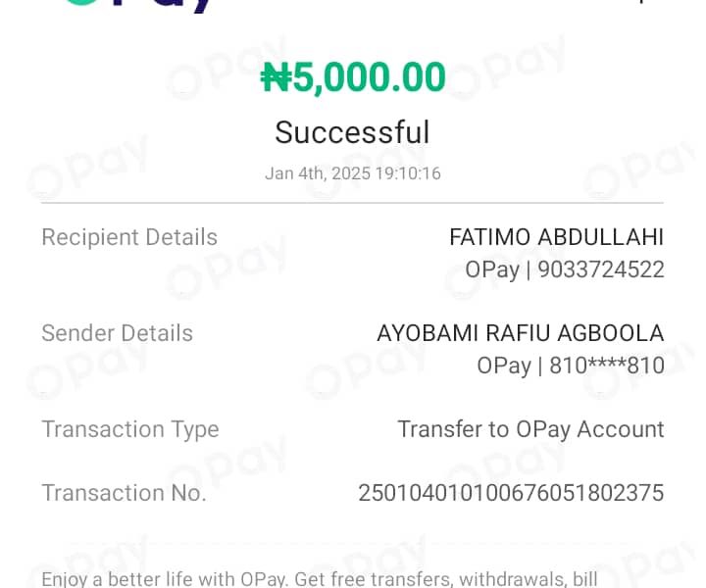This screenshot has width=706, height=588.
Task: Tap the green Naira currency symbol
Action: click(276, 77)
